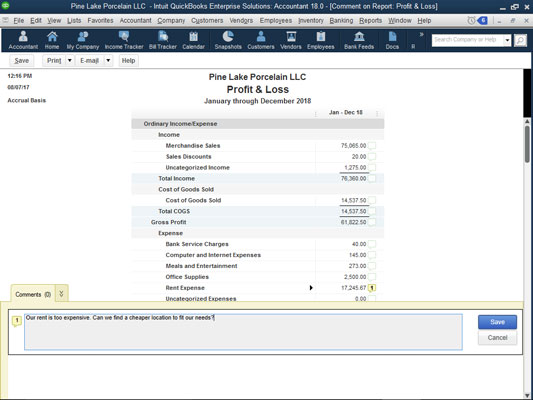Collapse the Comments panel chevron
The image size is (533, 400).
click(61, 294)
